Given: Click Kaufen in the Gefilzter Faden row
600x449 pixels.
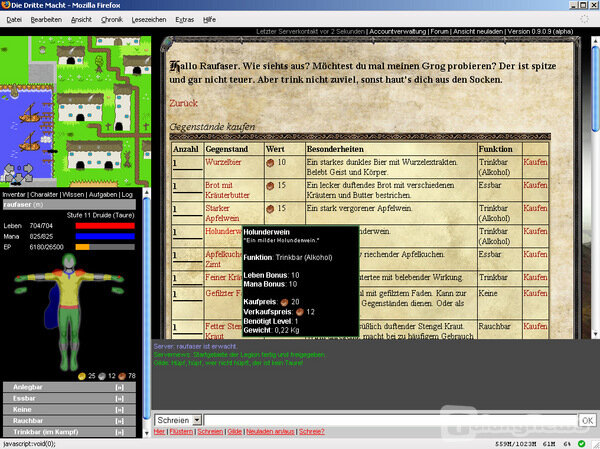Looking at the screenshot, I should (535, 293).
